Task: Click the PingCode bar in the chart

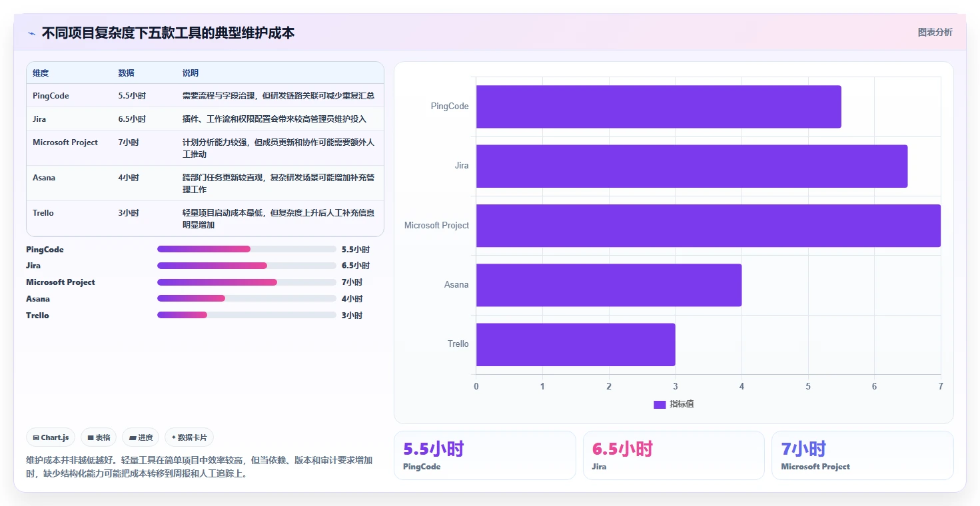Action: pos(658,107)
